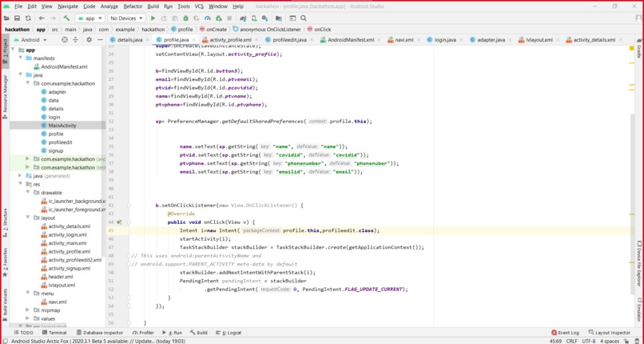644x344 pixels.
Task: Click Collapse All icon in Project panel
Action: pos(76,40)
